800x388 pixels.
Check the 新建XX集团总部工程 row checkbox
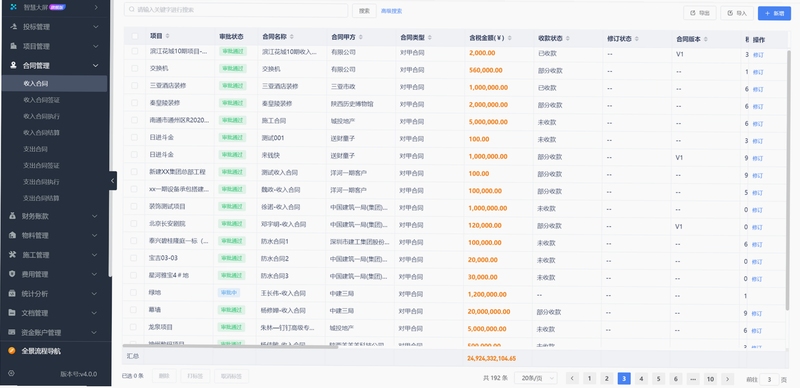pos(134,172)
